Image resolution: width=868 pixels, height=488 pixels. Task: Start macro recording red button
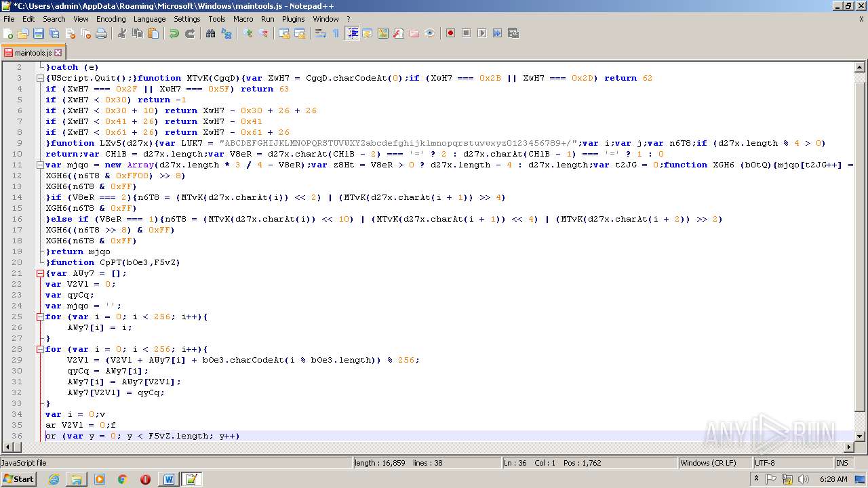(450, 33)
